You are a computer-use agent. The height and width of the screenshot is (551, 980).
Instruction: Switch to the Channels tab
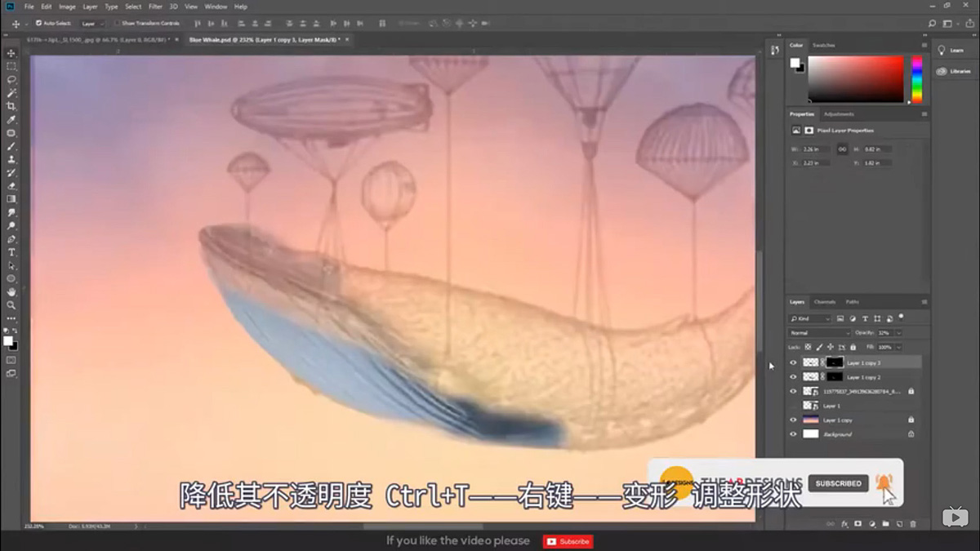tap(825, 302)
